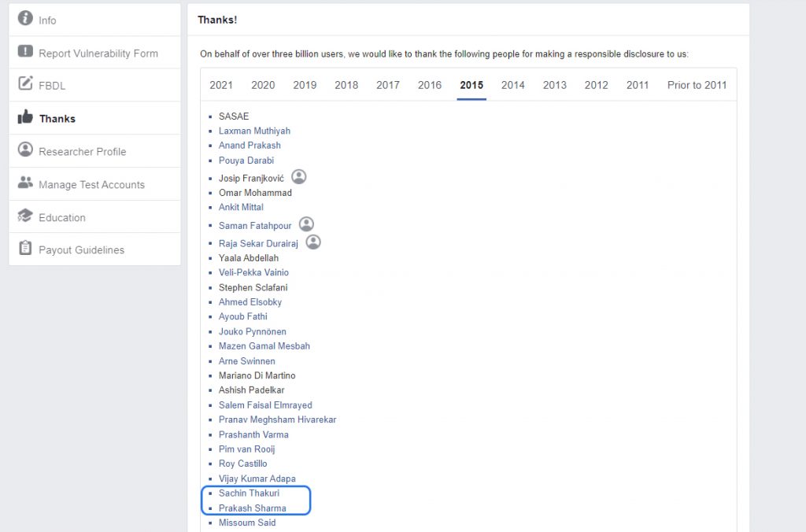This screenshot has width=806, height=532.
Task: Click the Education graduation cap icon
Action: pyautogui.click(x=25, y=216)
